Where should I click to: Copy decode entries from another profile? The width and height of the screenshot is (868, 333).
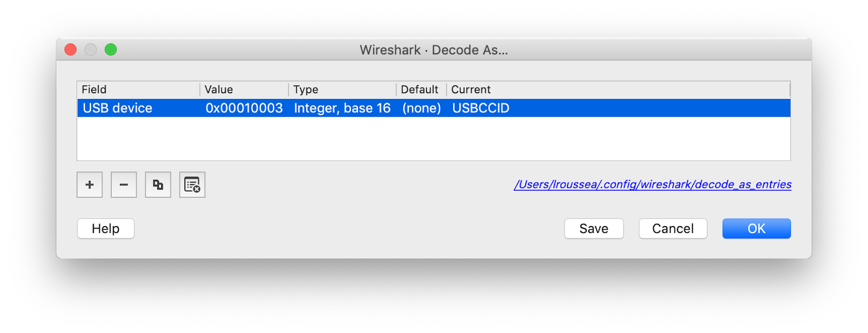point(157,185)
